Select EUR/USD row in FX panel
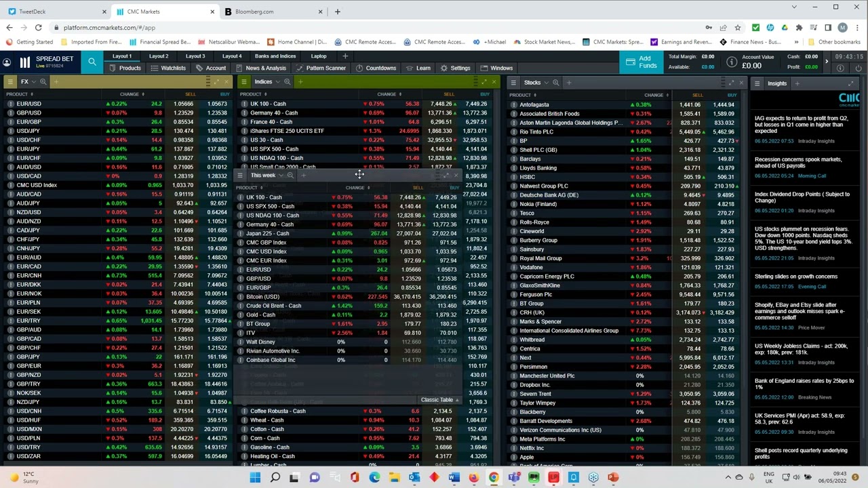This screenshot has height=488, width=868. pos(118,104)
